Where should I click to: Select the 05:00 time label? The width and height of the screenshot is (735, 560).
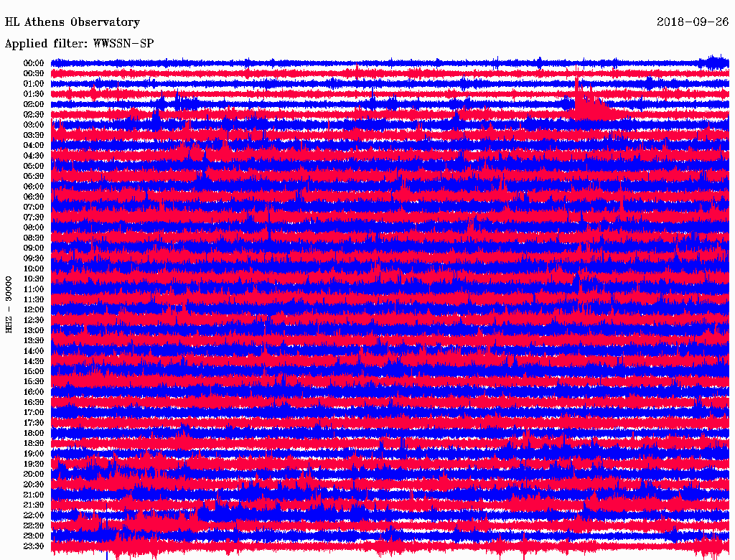[34, 166]
